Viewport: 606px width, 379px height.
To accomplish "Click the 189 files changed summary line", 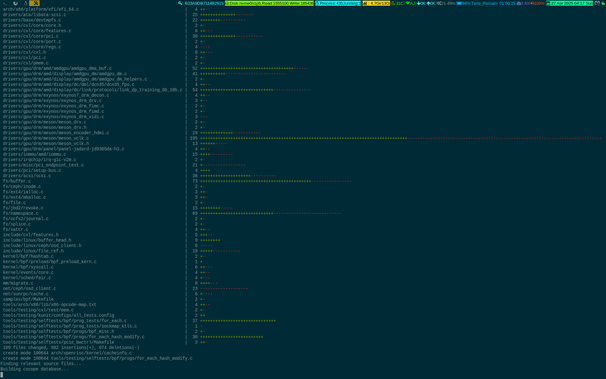I will [x=71, y=348].
